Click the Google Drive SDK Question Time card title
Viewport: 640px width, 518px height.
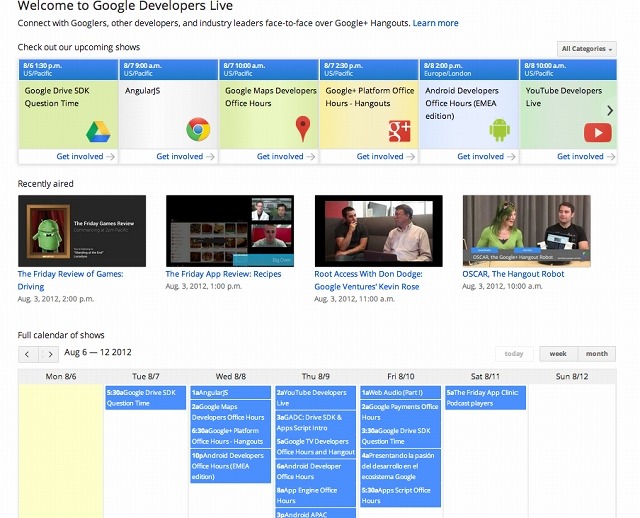coord(57,97)
